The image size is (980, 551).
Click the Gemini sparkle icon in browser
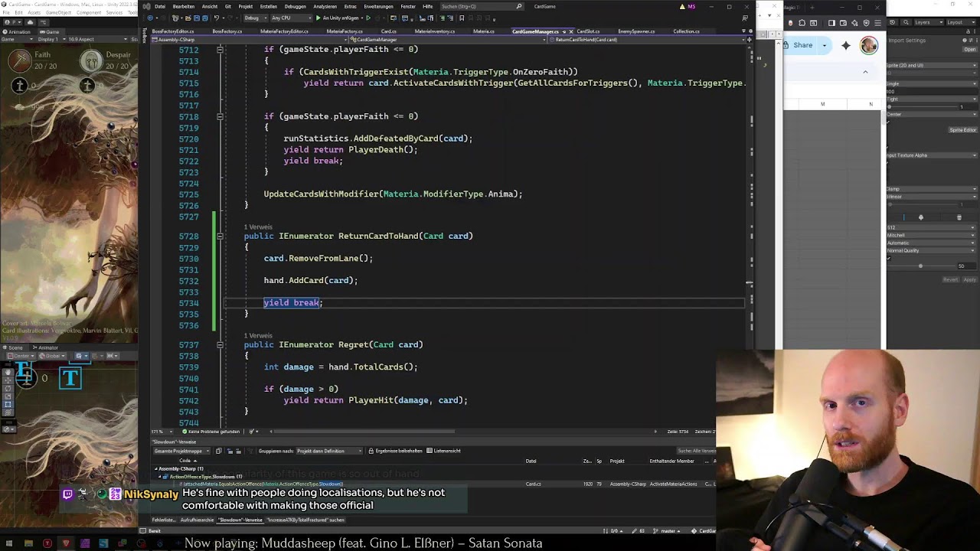click(846, 45)
